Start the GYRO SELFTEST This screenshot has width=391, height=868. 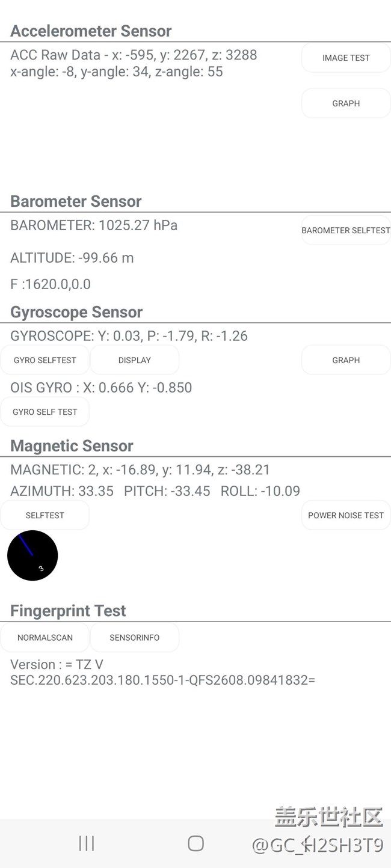[45, 360]
